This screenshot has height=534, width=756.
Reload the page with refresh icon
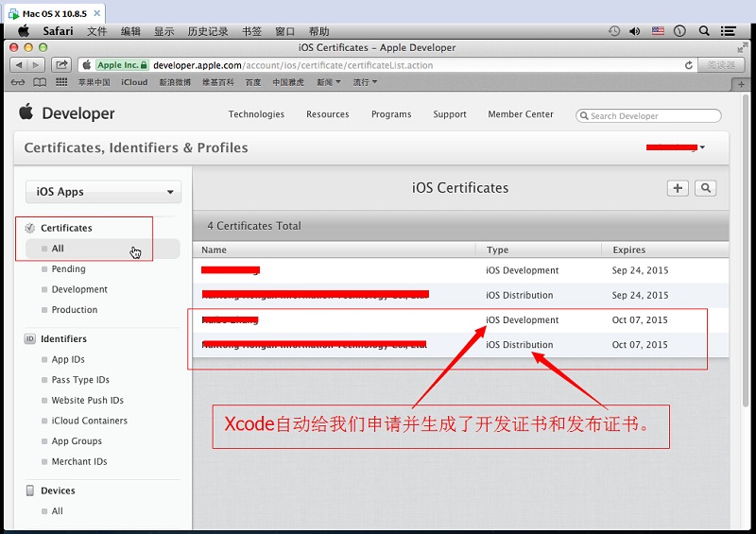coord(689,65)
